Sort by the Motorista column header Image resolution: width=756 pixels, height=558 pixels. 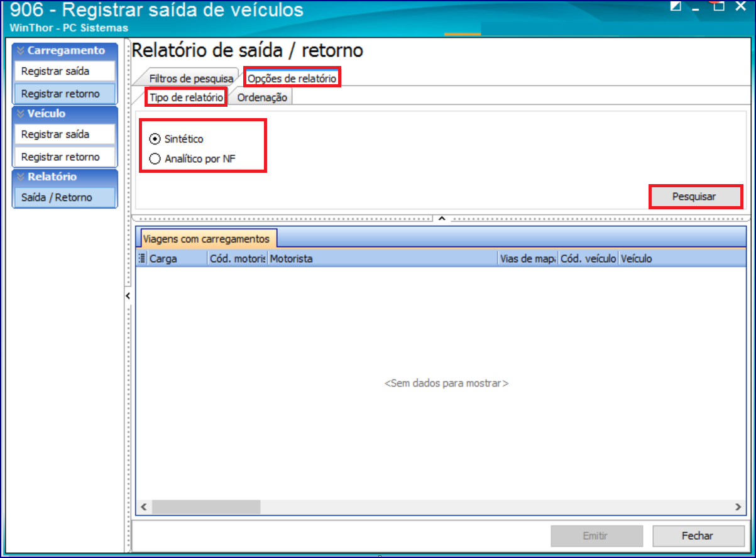pos(382,258)
